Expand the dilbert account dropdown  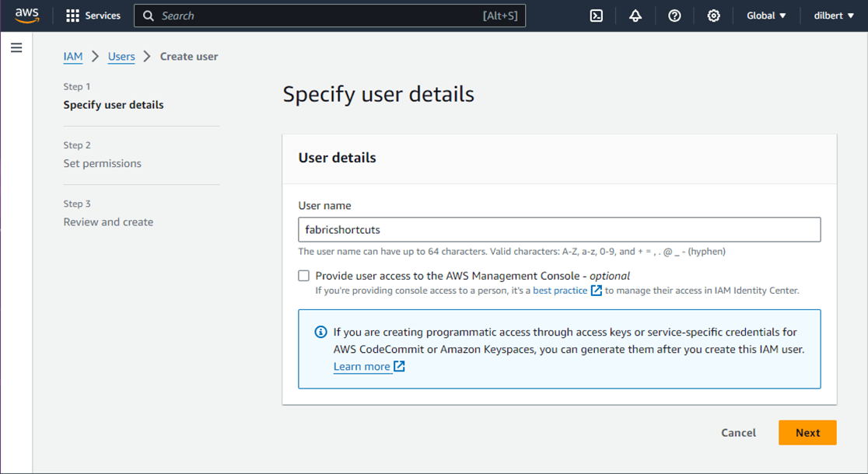point(834,16)
